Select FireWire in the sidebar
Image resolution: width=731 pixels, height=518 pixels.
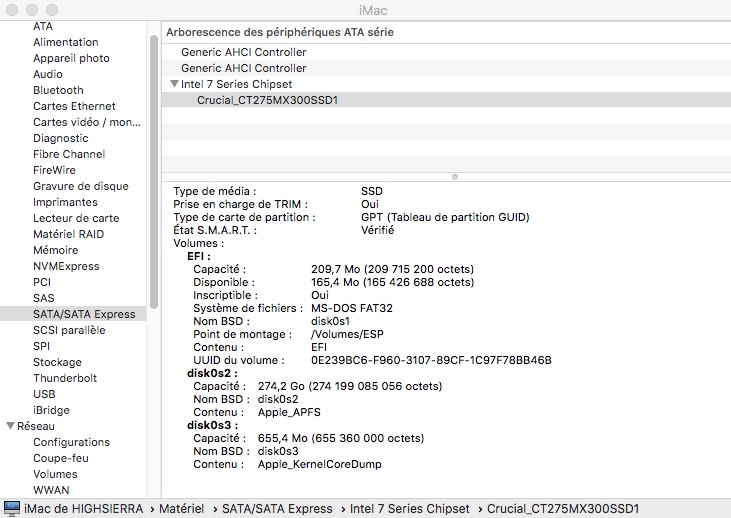point(54,170)
